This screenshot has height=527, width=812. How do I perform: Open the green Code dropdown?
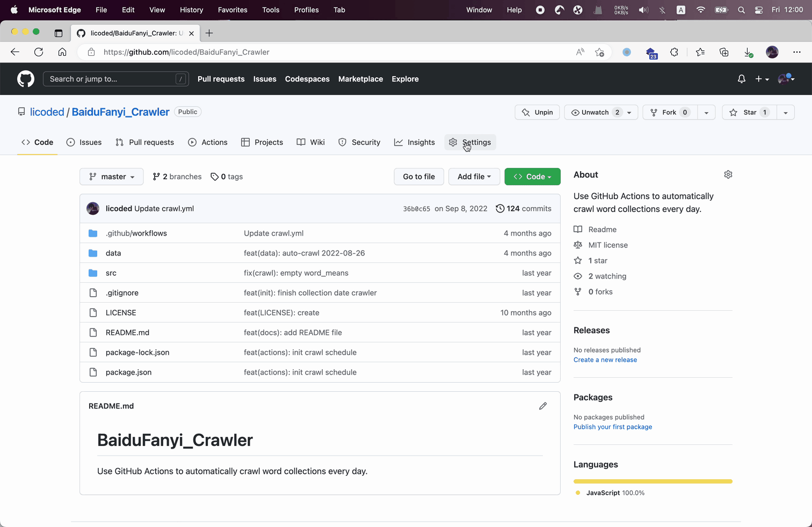coord(532,177)
